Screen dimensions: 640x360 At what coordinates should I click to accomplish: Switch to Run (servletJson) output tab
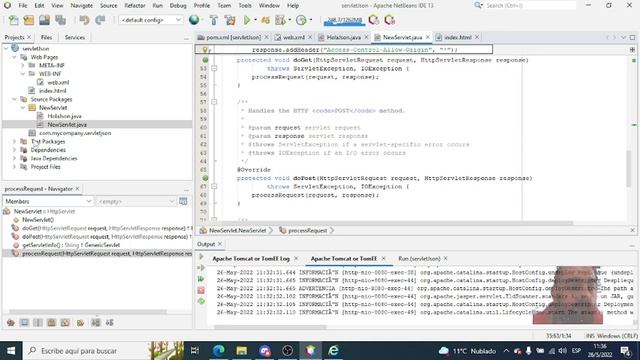(x=419, y=258)
